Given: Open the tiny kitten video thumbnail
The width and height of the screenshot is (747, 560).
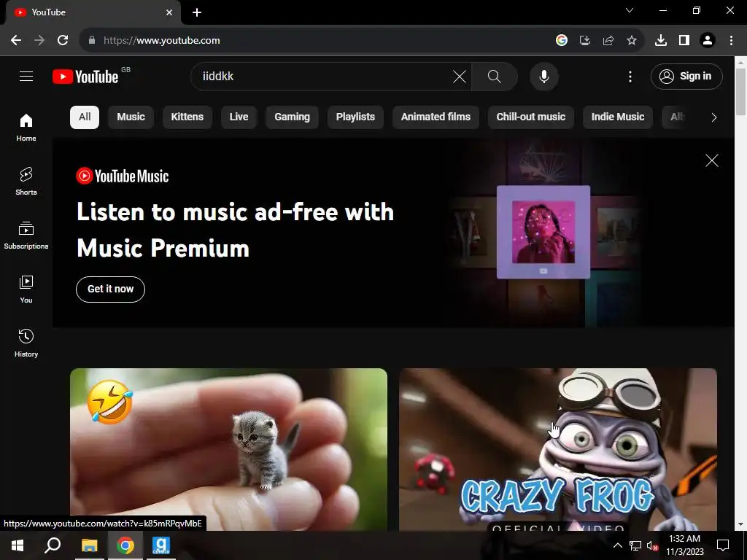Looking at the screenshot, I should point(228,449).
